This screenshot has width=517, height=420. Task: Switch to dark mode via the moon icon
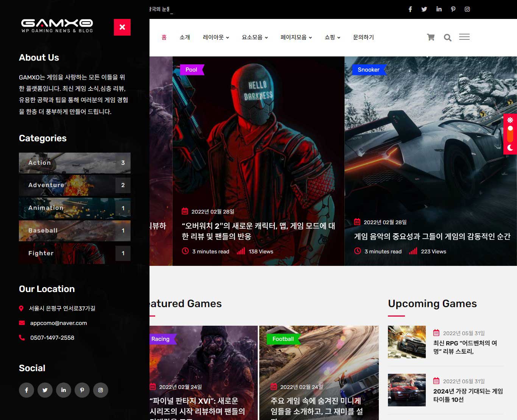coord(510,148)
